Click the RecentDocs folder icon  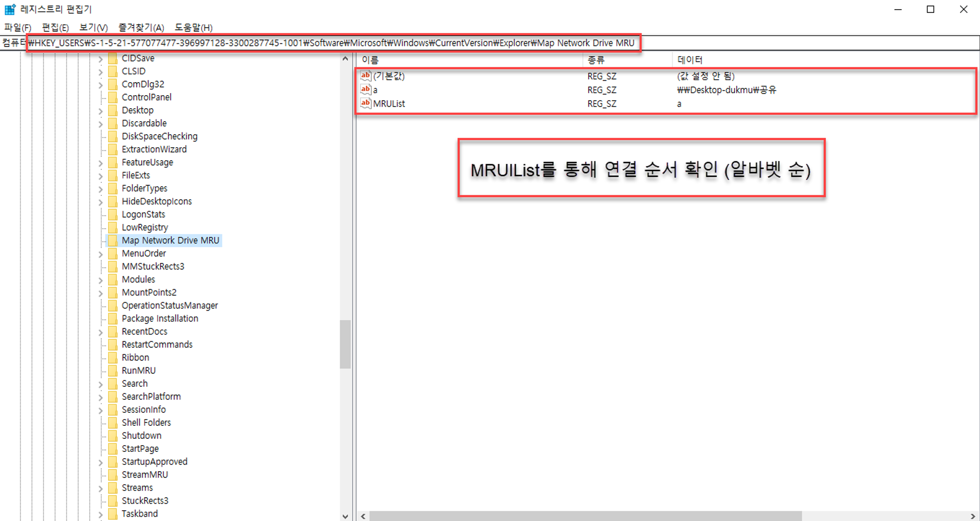tap(113, 332)
